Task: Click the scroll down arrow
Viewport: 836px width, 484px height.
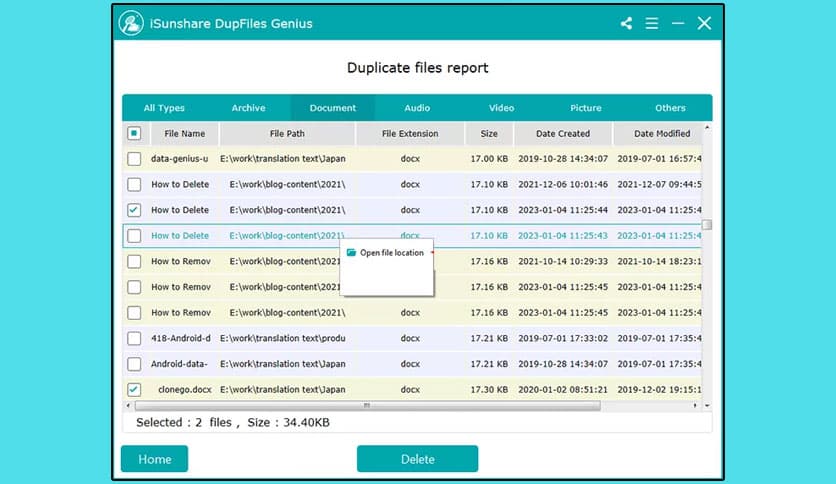Action: click(707, 406)
